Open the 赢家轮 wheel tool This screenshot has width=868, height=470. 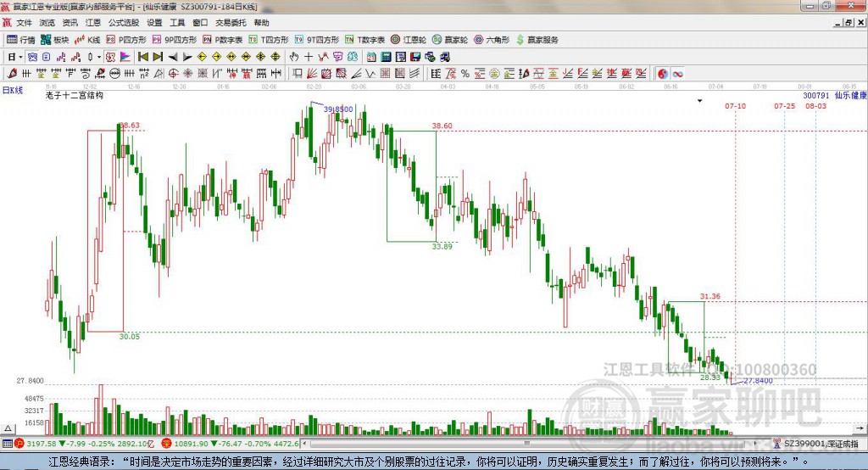point(450,40)
